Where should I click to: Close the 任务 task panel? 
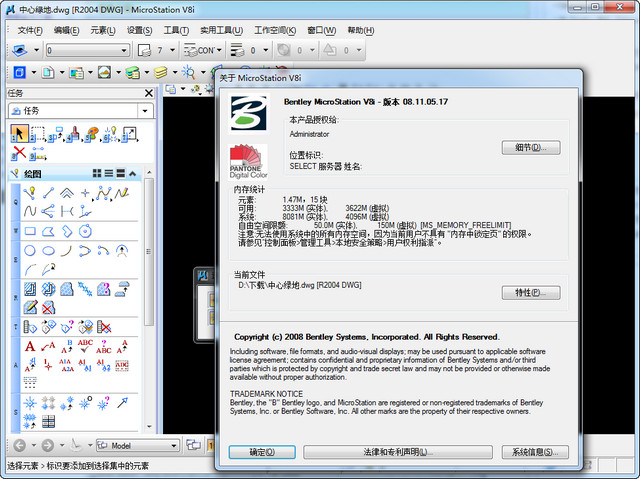click(x=149, y=93)
